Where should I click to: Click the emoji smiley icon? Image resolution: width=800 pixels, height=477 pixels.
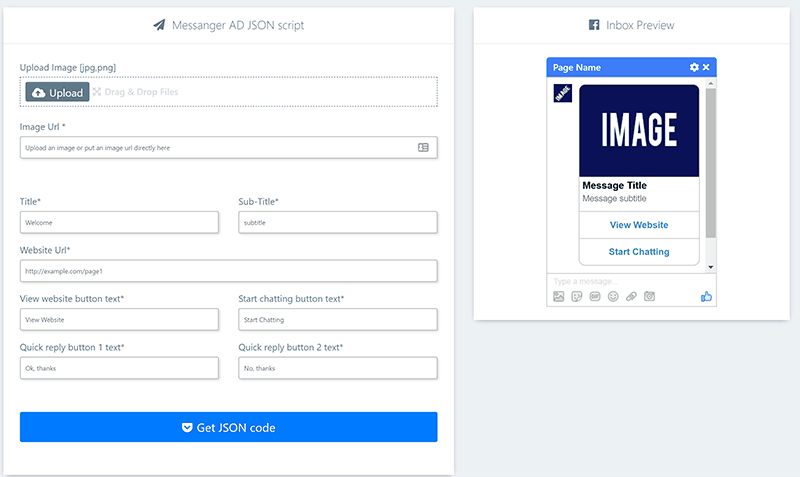[x=613, y=296]
